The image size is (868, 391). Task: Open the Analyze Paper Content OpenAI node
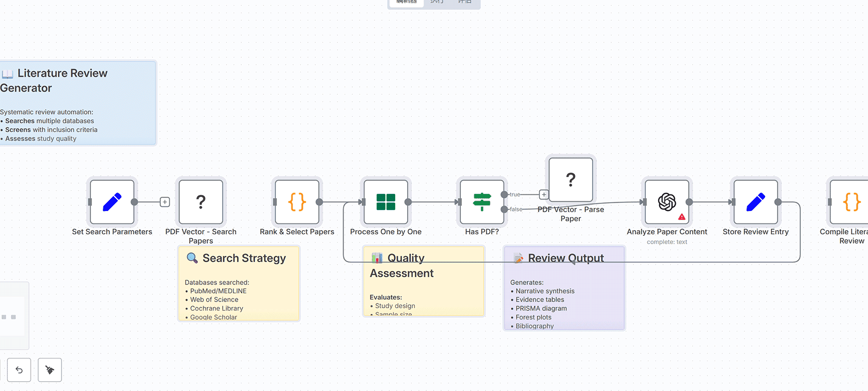click(667, 201)
